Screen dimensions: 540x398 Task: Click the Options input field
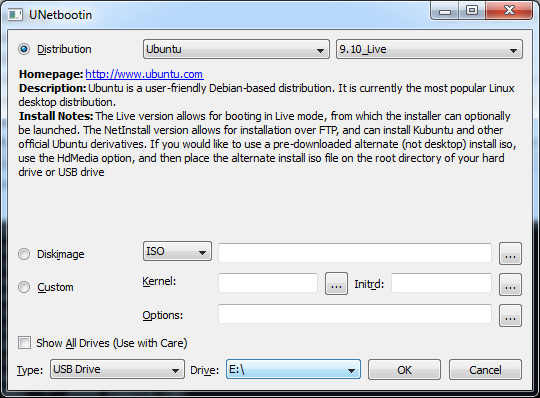coord(355,314)
